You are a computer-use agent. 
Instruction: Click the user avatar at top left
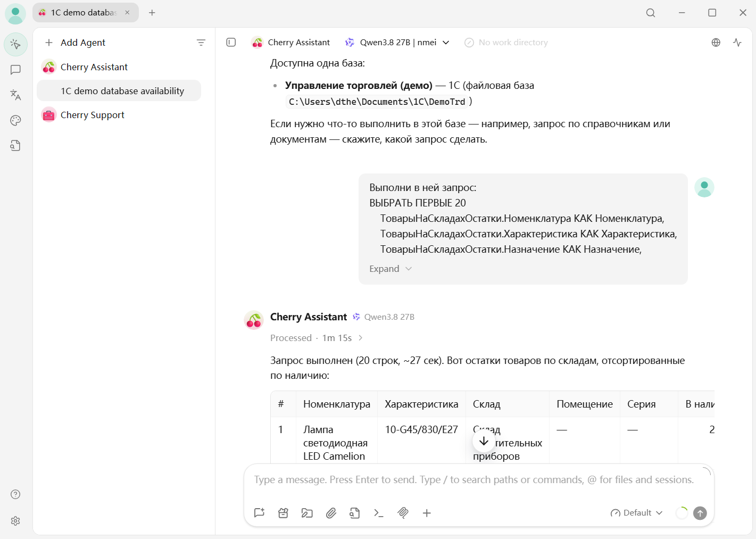(x=15, y=14)
